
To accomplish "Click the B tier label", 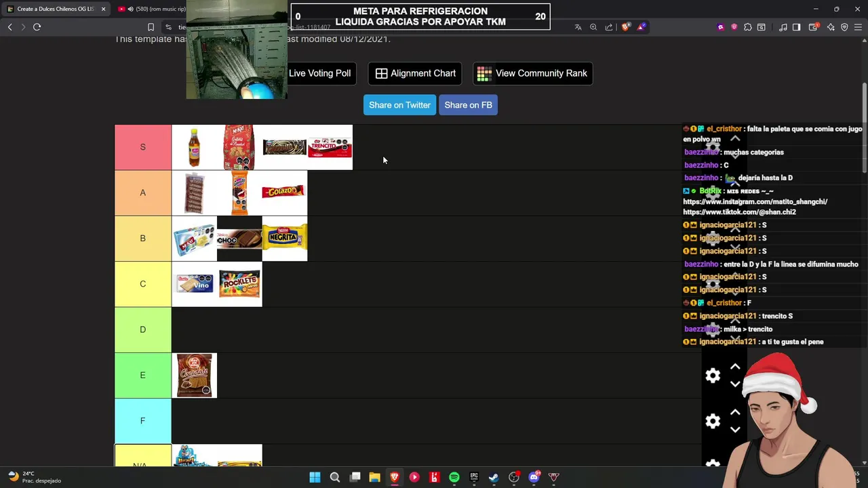I will [x=143, y=238].
